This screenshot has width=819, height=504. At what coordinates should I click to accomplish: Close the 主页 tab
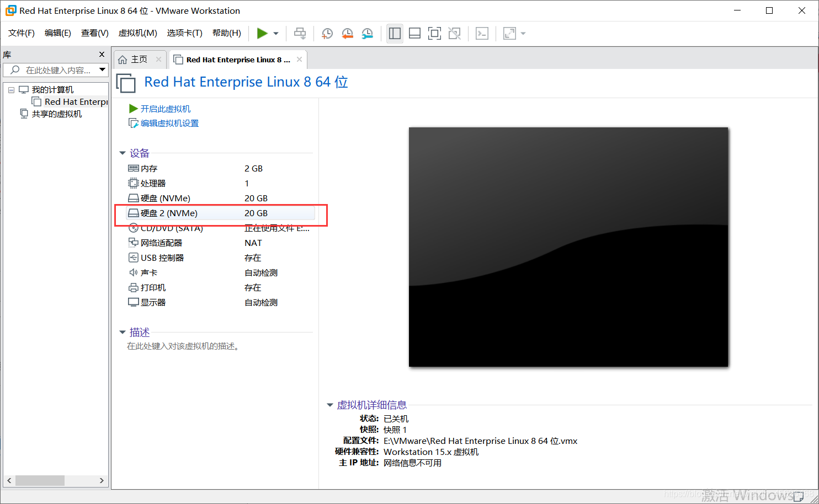tap(158, 59)
